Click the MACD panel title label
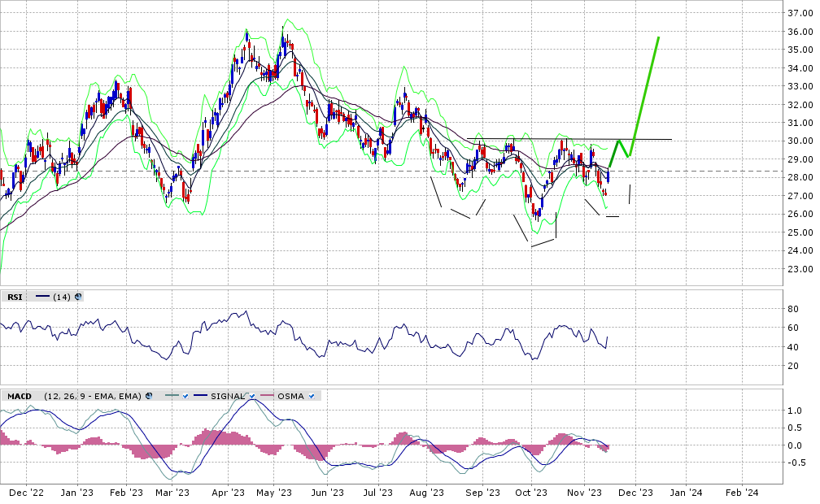This screenshot has height=504, width=820. pyautogui.click(x=19, y=396)
